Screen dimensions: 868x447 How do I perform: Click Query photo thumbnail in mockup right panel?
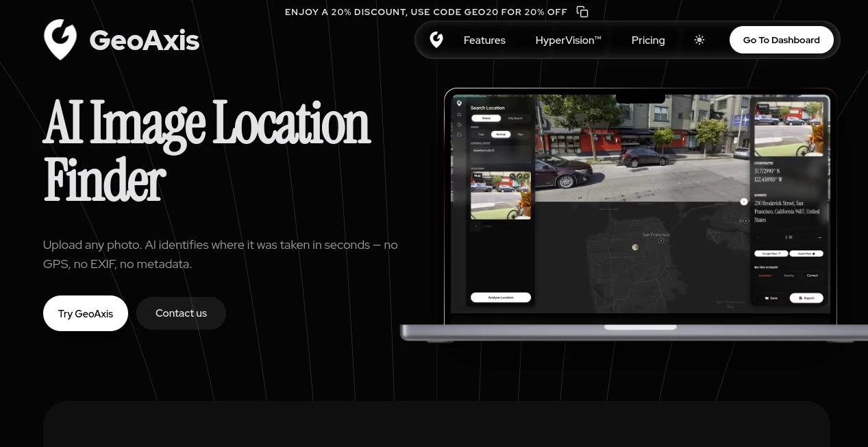pyautogui.click(x=789, y=129)
